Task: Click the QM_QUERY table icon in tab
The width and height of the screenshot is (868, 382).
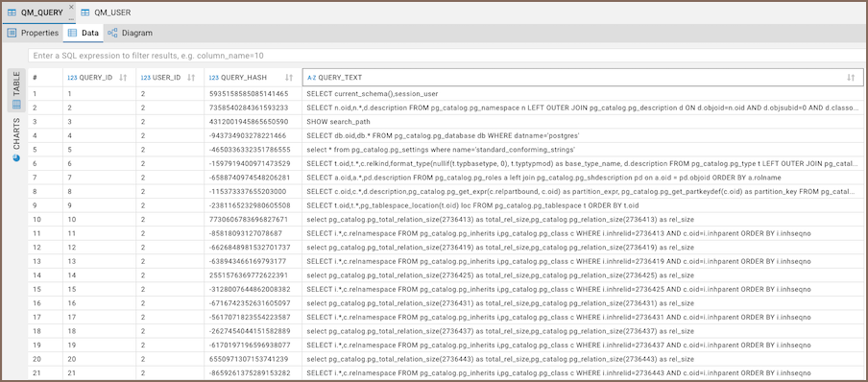Action: [x=12, y=12]
